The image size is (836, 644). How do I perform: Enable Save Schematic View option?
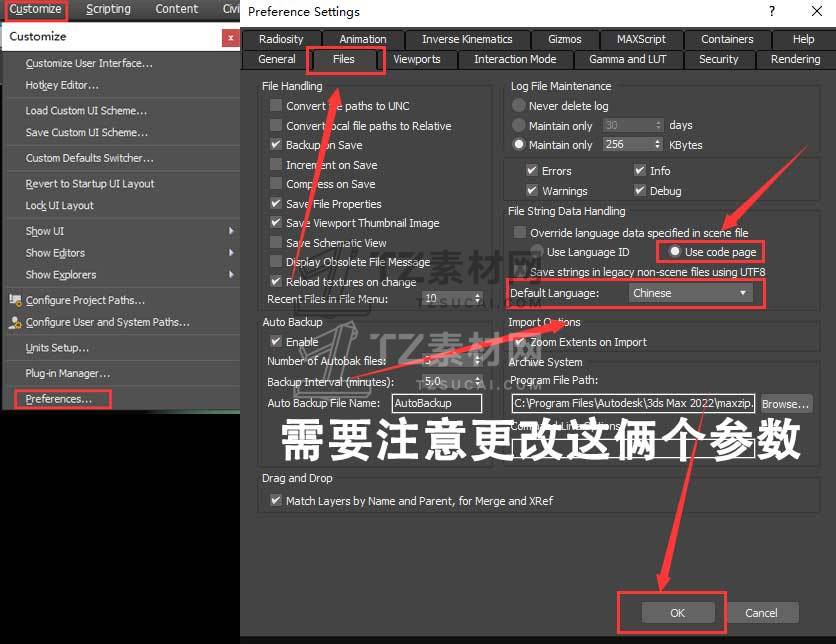click(x=276, y=242)
